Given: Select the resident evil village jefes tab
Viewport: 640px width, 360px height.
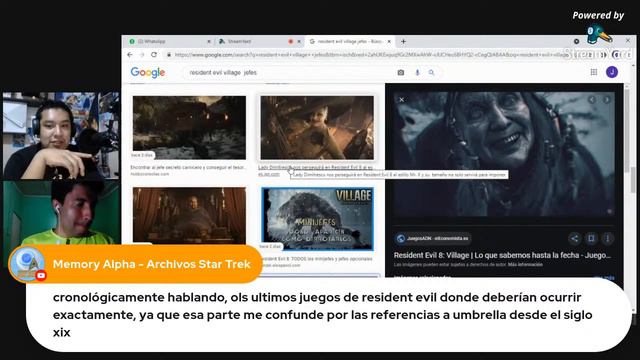Looking at the screenshot, I should pos(350,41).
